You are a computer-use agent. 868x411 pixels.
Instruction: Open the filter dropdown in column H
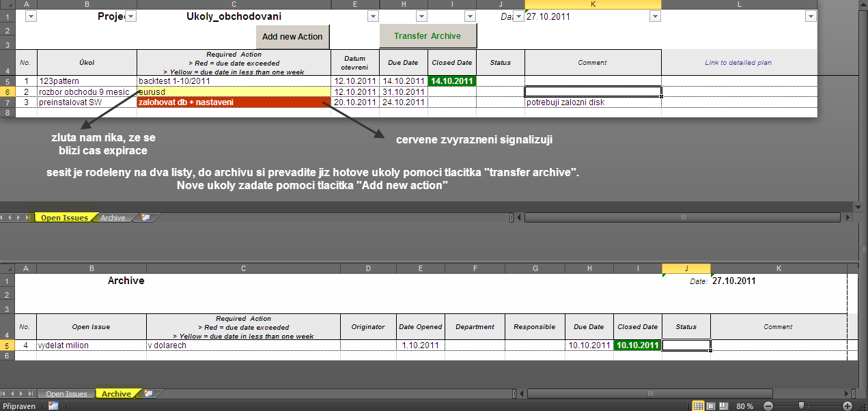pos(422,16)
